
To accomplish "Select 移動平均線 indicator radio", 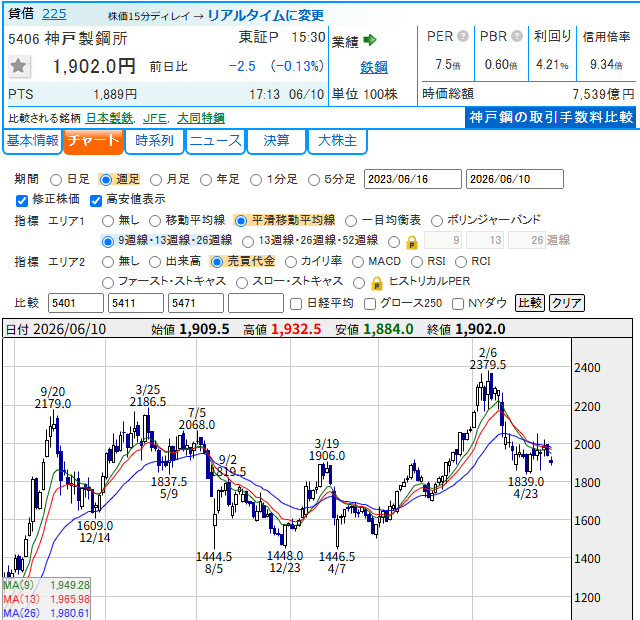I will [x=155, y=221].
